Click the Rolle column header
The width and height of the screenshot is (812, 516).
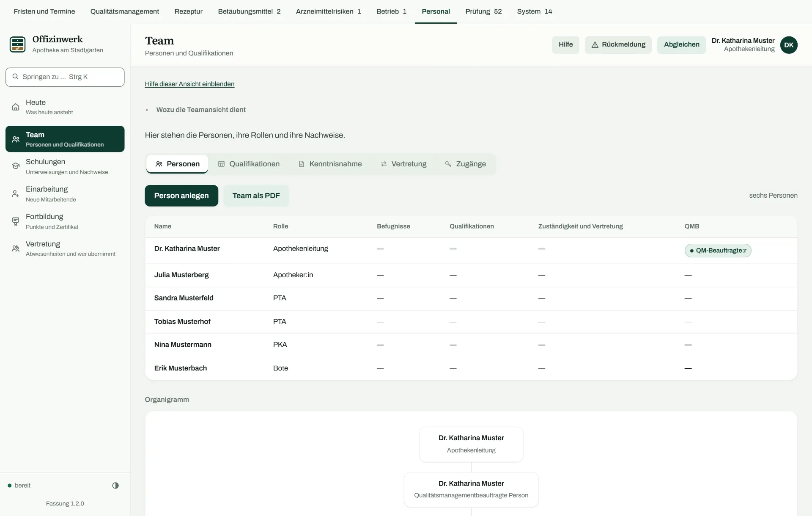tap(280, 226)
